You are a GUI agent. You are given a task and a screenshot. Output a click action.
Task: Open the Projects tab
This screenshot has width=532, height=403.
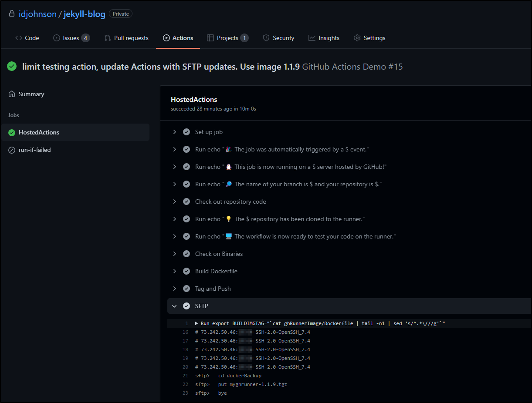click(227, 38)
